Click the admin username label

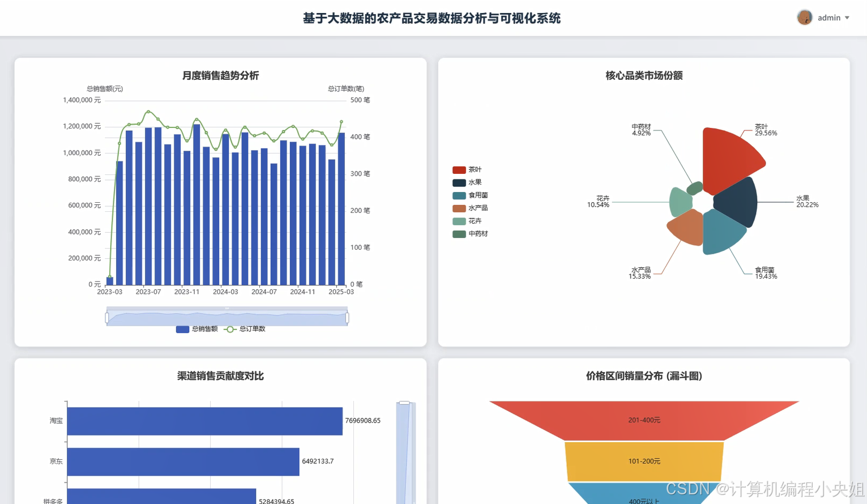tap(829, 18)
